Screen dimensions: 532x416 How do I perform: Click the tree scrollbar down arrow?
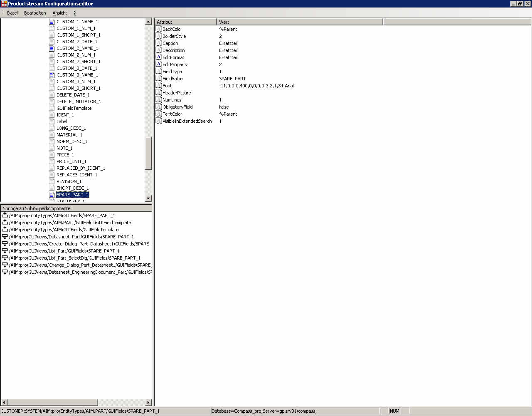click(148, 198)
